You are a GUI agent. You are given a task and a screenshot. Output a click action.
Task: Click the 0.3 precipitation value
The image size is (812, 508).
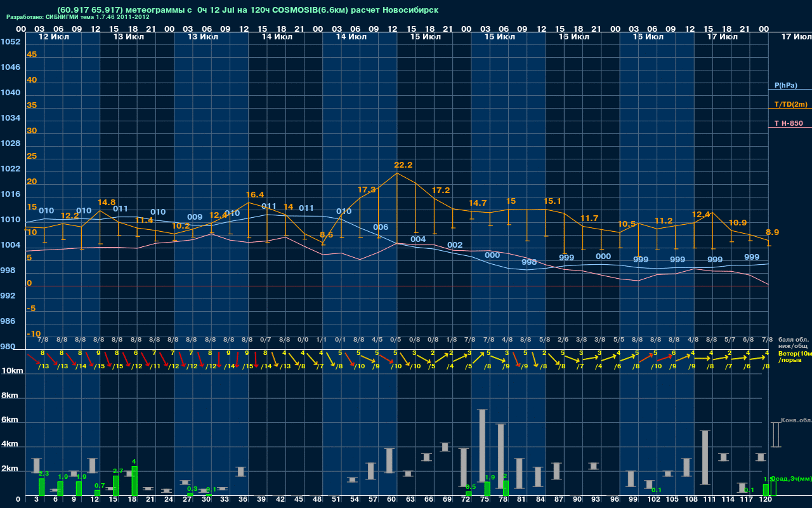pos(192,488)
